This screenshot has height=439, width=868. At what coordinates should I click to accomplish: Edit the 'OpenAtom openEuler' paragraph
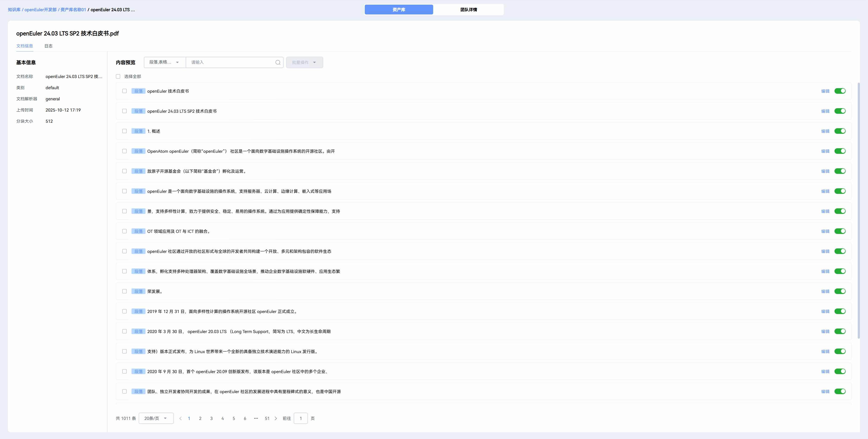pyautogui.click(x=825, y=151)
